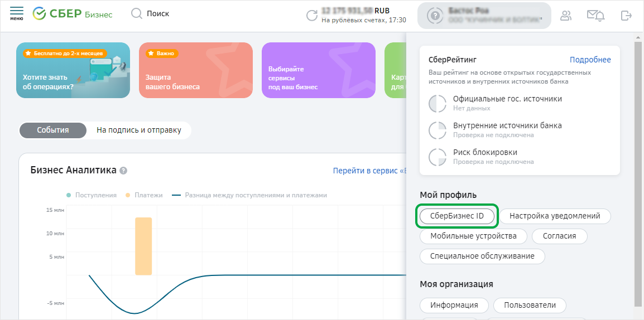
Task: Open Специальное обслуживание option
Action: pyautogui.click(x=482, y=256)
